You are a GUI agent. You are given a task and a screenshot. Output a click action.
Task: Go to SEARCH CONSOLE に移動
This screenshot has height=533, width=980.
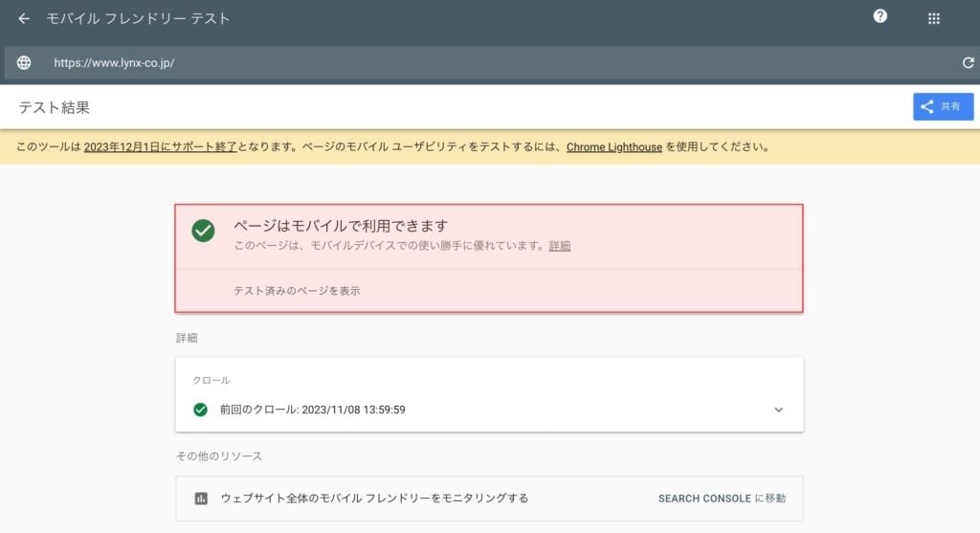[722, 498]
